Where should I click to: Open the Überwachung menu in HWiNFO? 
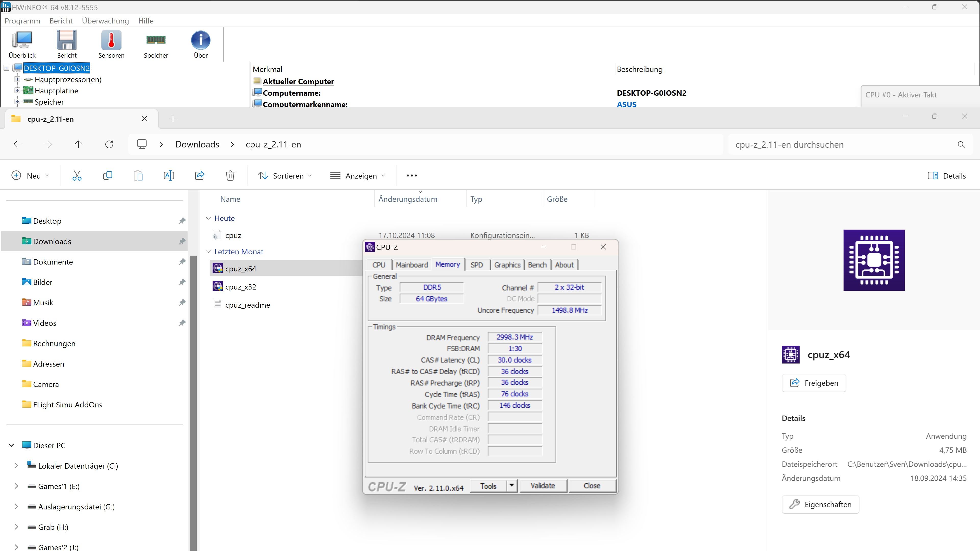tap(105, 21)
